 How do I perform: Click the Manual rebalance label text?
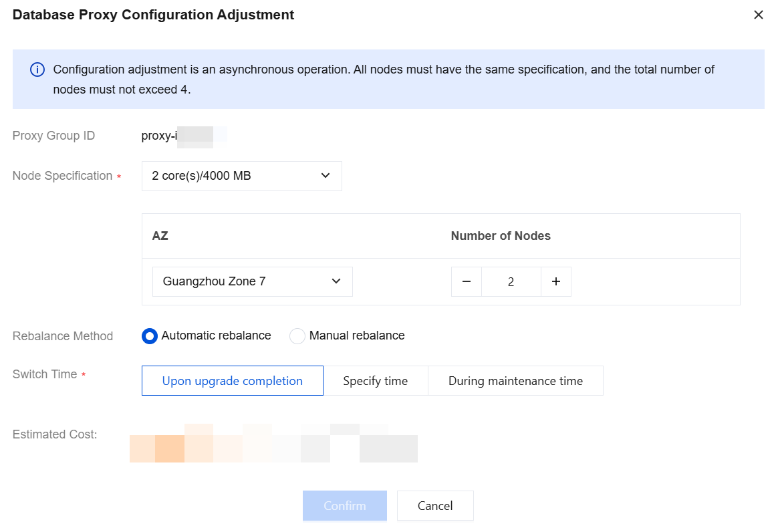[x=357, y=336]
